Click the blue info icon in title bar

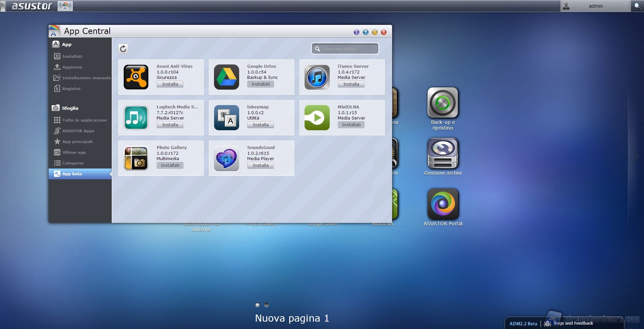tap(356, 32)
